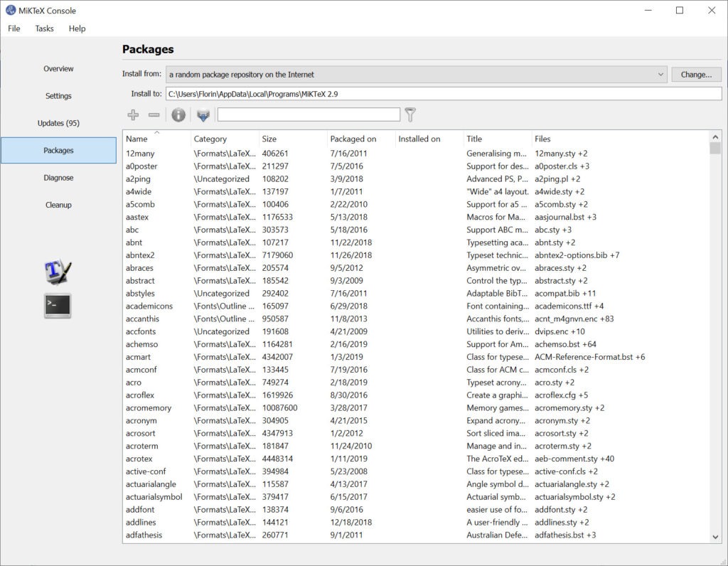Select the acmart package
Viewport: 728px width, 566px height.
click(x=138, y=357)
